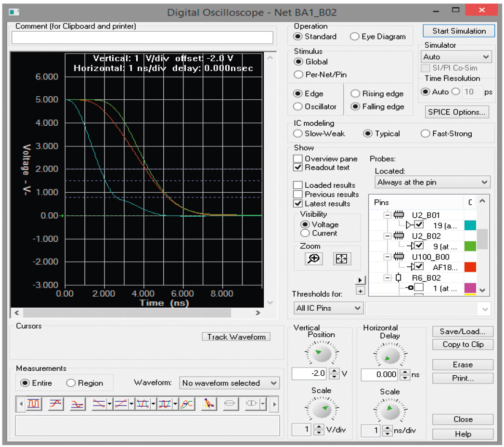Enable the Overview pane checkbox

(298, 158)
